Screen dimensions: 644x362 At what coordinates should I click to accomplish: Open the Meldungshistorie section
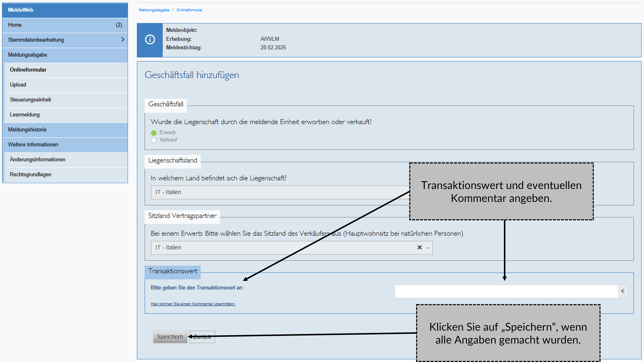27,130
